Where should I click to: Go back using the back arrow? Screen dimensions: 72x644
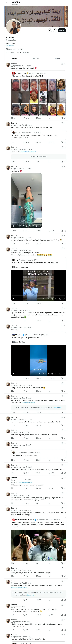(x=7, y=3)
